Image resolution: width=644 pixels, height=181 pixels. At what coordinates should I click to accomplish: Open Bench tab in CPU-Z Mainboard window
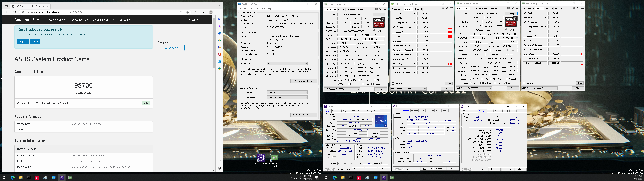pyautogui.click(x=438, y=111)
